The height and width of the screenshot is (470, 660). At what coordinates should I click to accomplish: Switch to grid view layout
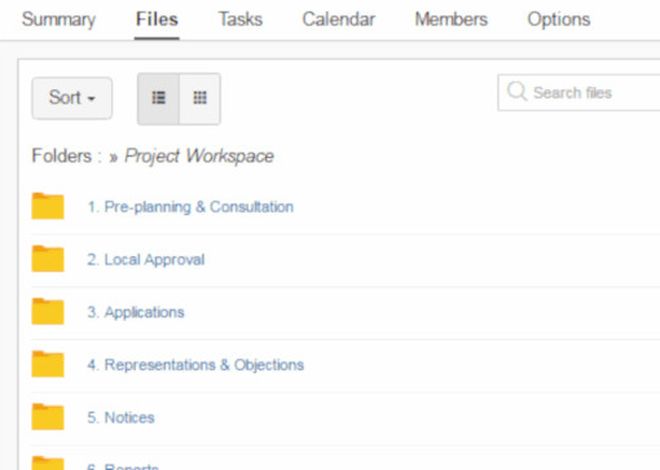(200, 98)
